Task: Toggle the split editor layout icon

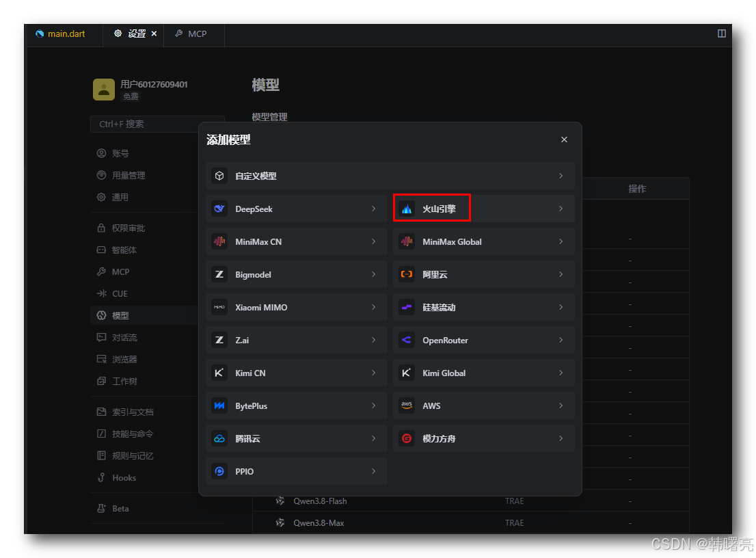Action: click(x=722, y=34)
